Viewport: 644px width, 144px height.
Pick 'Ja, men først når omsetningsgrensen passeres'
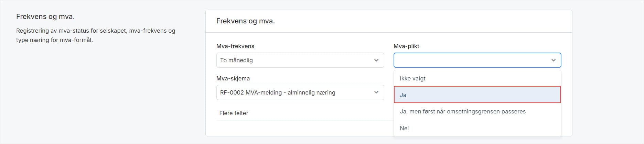click(462, 111)
